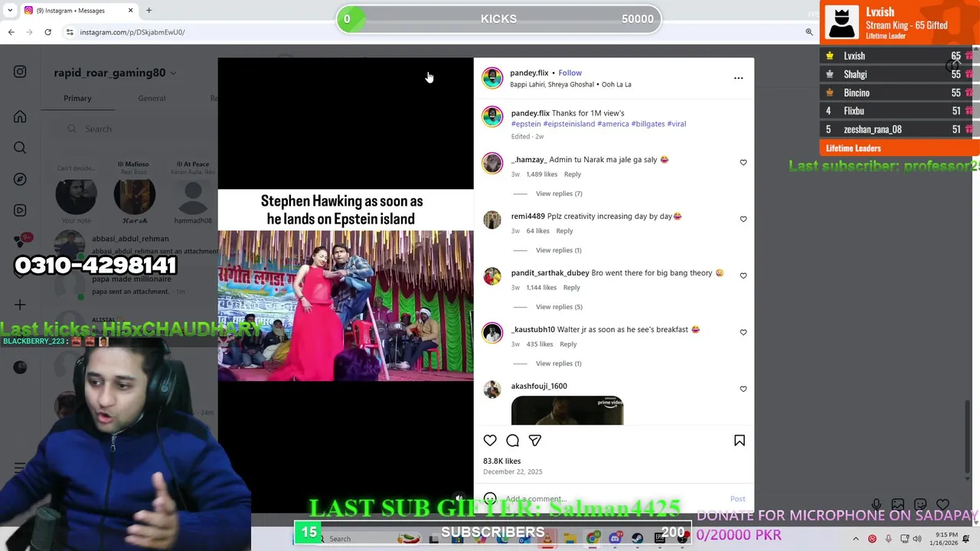Open Steam from the taskbar

click(x=637, y=539)
